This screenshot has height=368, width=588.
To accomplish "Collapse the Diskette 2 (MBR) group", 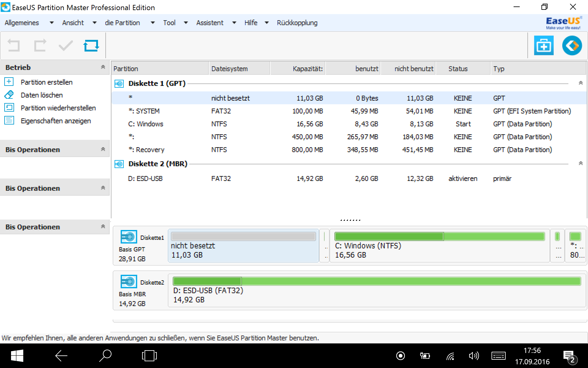I will click(x=580, y=163).
